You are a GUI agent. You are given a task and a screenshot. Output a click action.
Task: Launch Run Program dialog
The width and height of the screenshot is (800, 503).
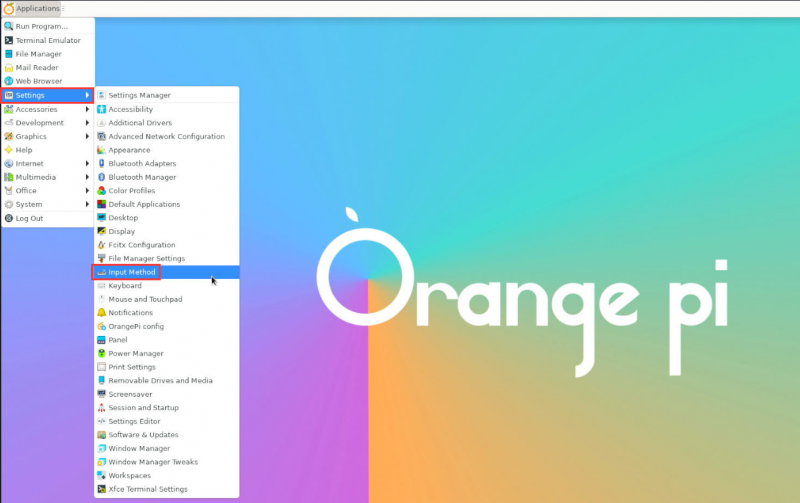click(x=41, y=26)
